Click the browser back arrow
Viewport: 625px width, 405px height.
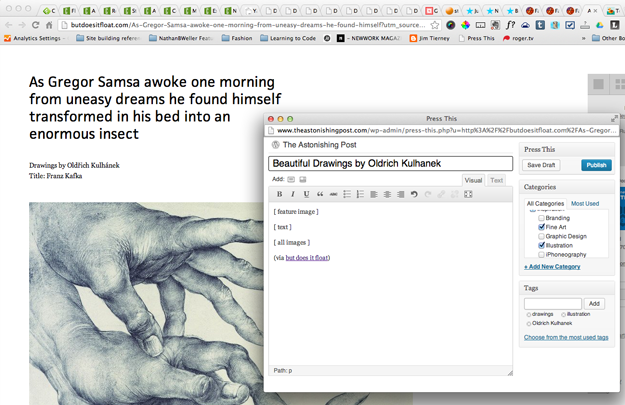point(8,25)
